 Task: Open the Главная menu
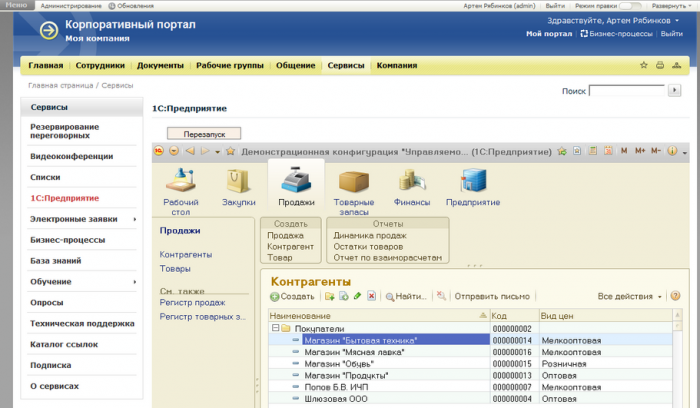46,65
